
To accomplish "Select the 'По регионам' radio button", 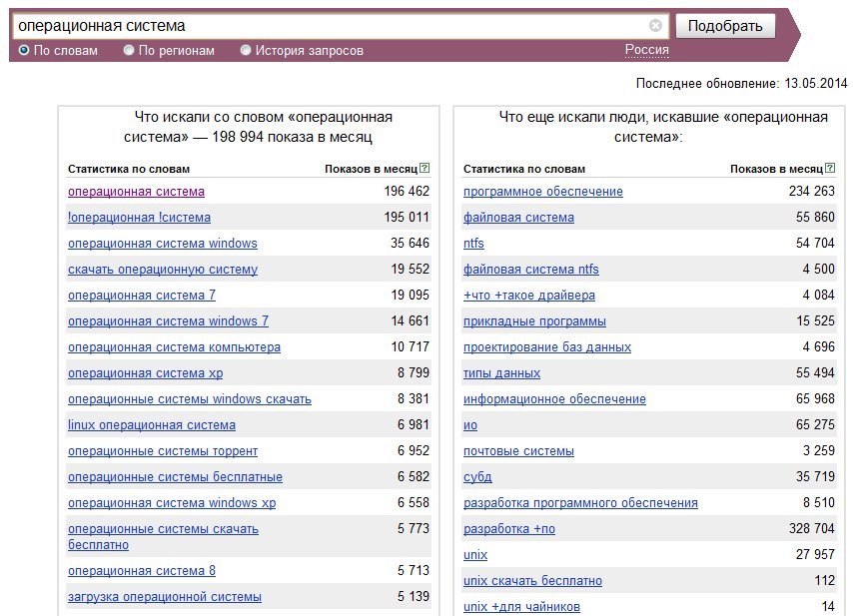I will [129, 51].
